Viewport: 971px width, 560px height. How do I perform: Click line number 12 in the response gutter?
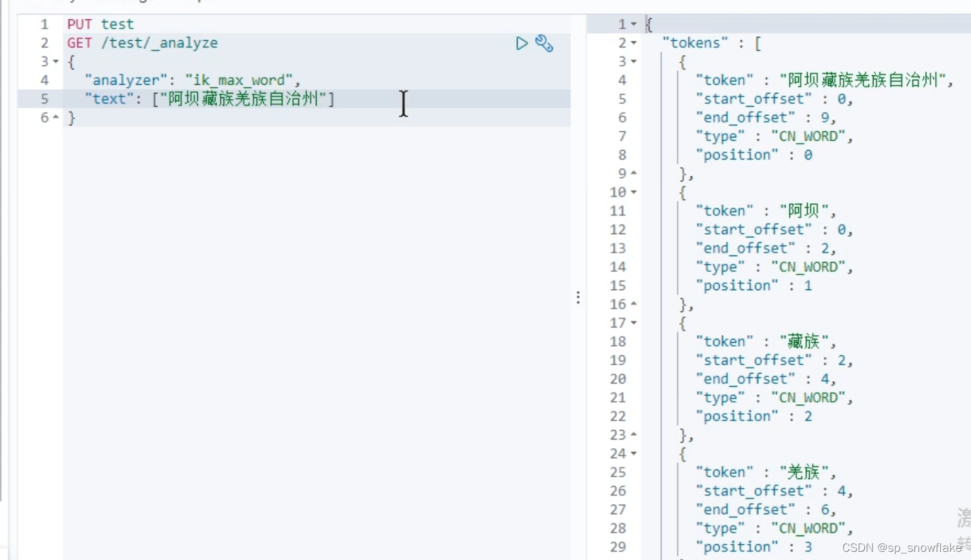tap(618, 230)
